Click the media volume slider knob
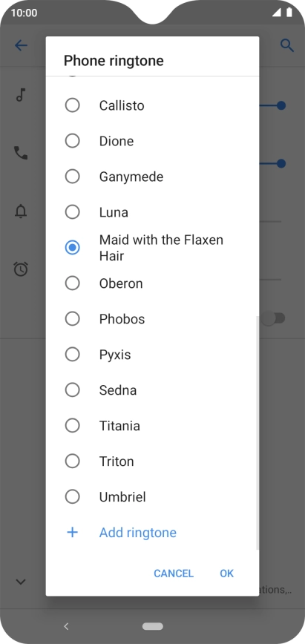 point(281,105)
